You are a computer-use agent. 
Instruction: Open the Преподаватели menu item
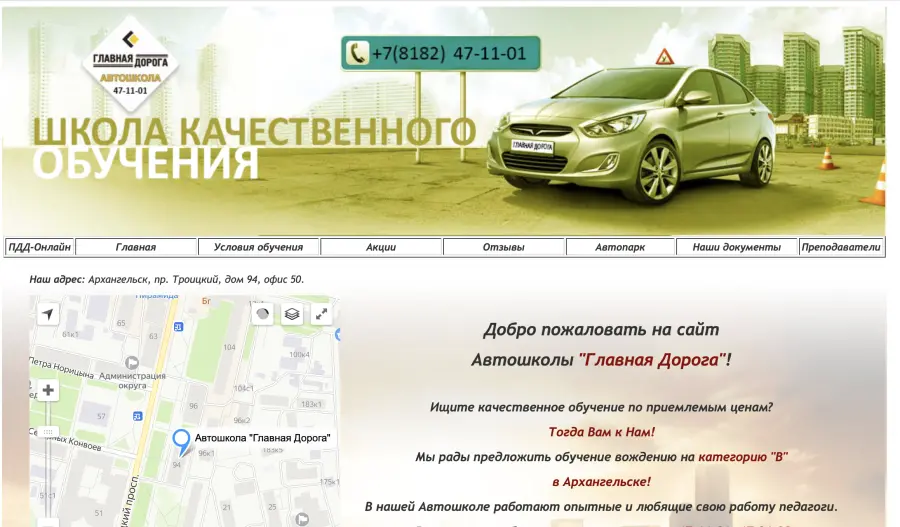pos(841,247)
